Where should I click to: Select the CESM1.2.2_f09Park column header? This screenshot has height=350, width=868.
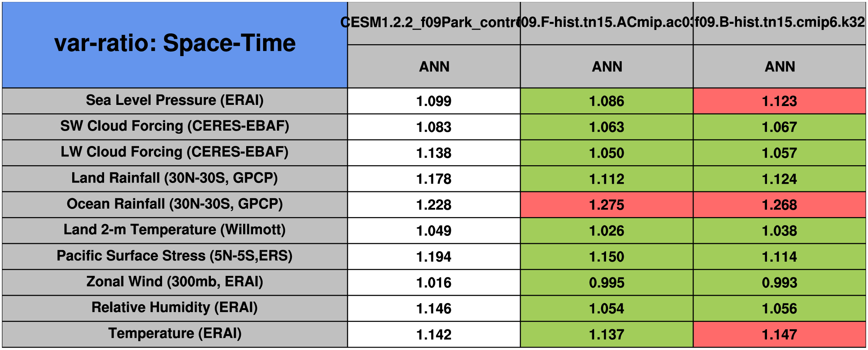(x=434, y=23)
